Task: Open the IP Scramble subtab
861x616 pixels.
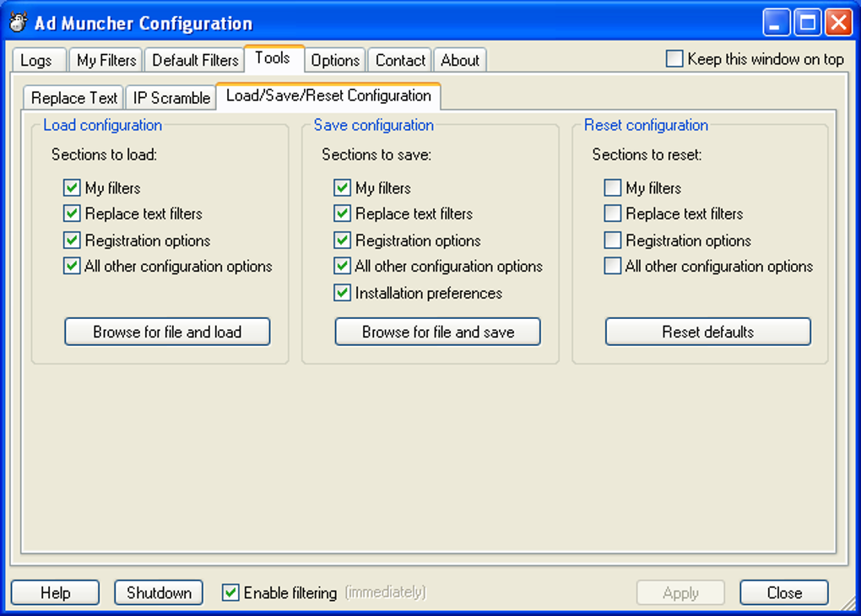Action: (171, 98)
